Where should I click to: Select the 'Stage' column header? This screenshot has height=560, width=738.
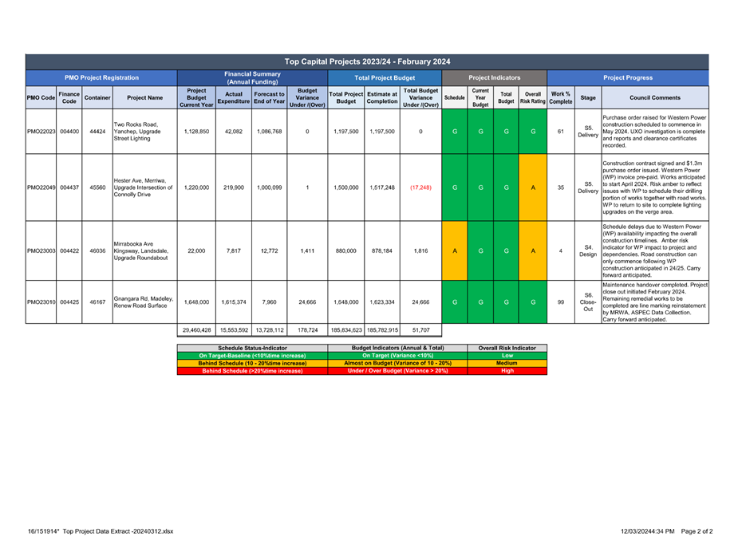tap(588, 98)
